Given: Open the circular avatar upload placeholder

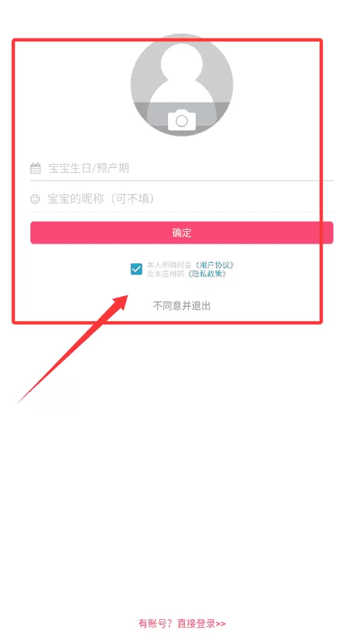Looking at the screenshot, I should pos(182,85).
